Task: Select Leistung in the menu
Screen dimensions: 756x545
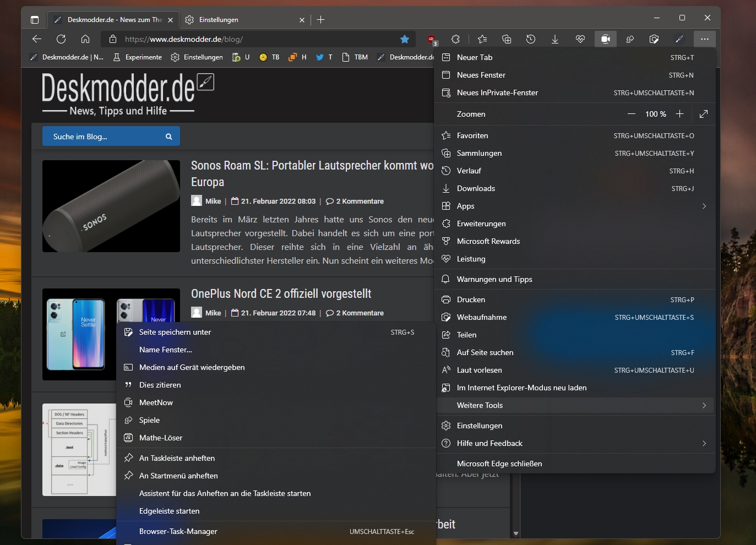Action: coord(575,259)
